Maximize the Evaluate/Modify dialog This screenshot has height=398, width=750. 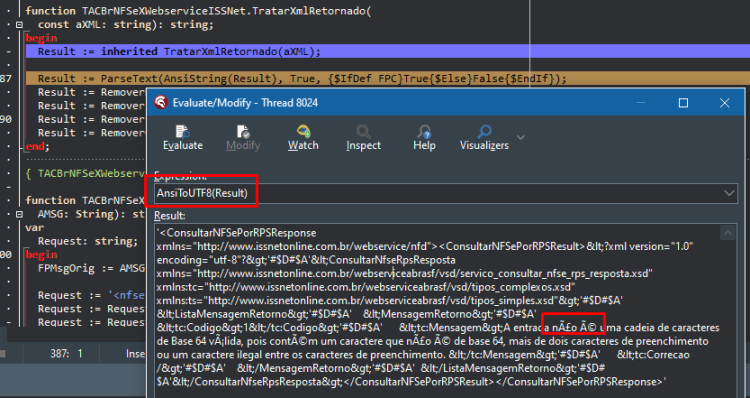pos(684,103)
